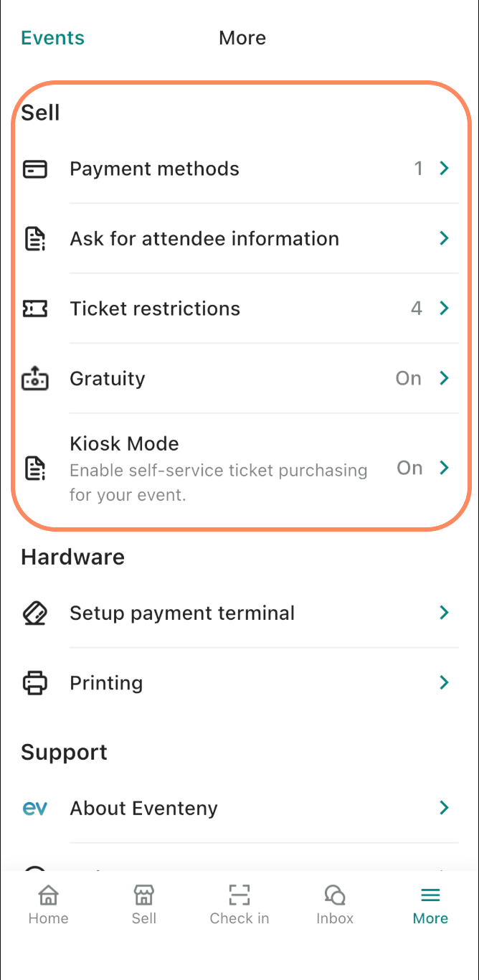
Task: Expand Ticket restrictions via its chevron
Action: [445, 308]
